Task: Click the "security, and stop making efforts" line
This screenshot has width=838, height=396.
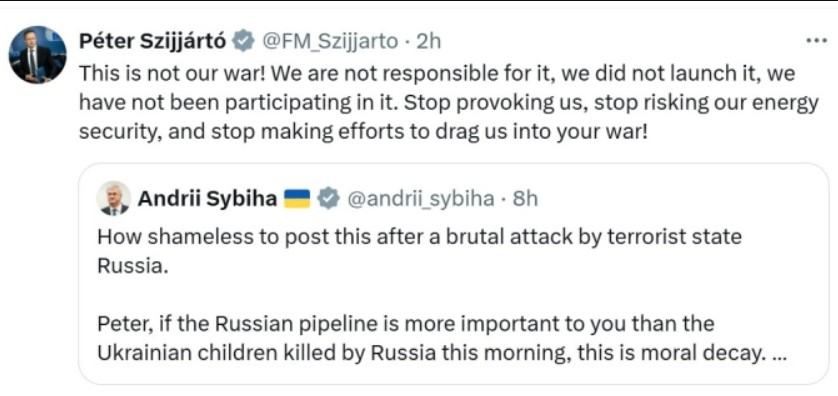Action: (x=363, y=131)
